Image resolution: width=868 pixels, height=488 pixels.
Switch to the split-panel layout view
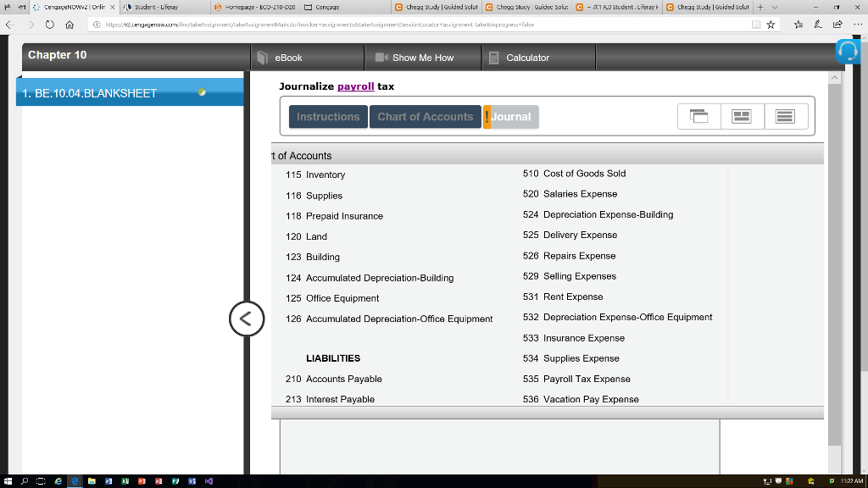742,116
